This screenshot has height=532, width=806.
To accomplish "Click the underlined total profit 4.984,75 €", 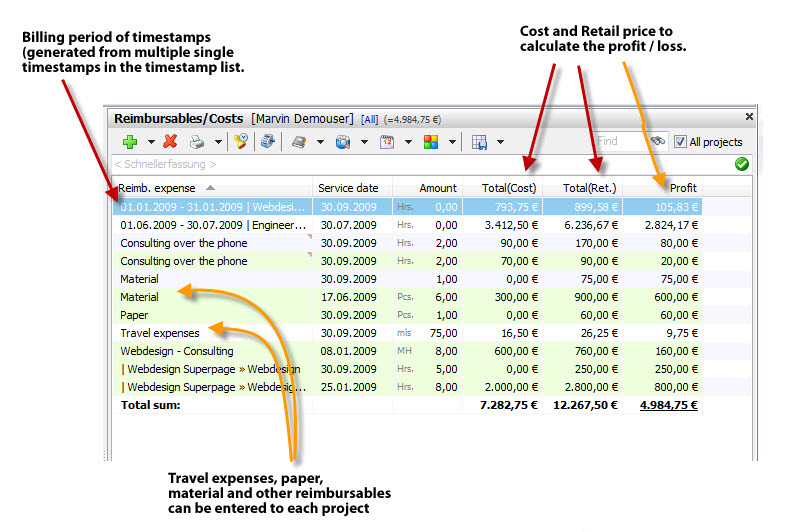I will point(668,405).
